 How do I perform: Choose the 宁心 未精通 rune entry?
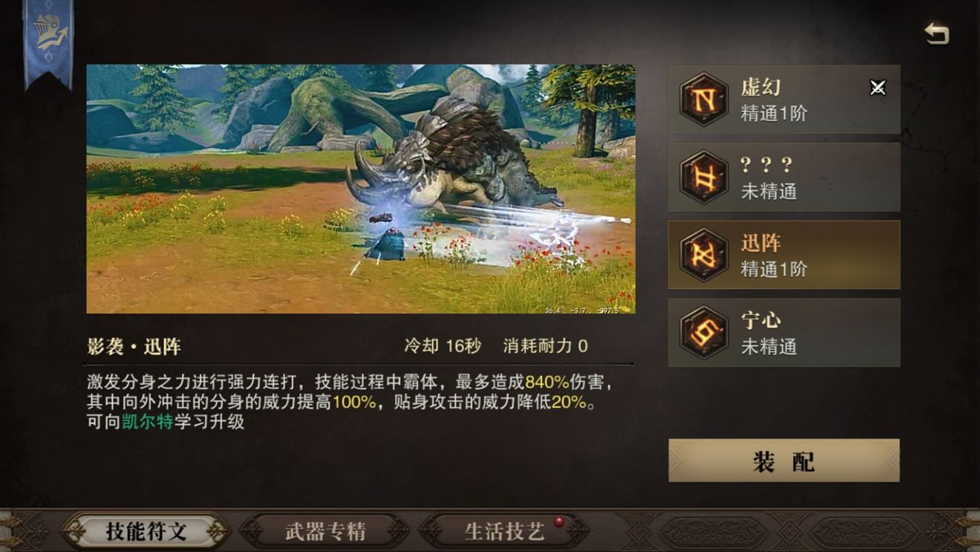tap(784, 333)
